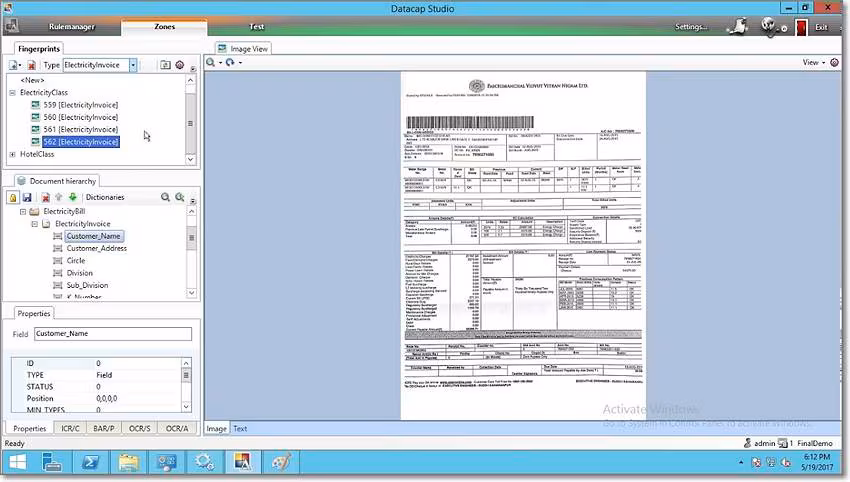Click the image icon beside fingerprint 559

(36, 105)
